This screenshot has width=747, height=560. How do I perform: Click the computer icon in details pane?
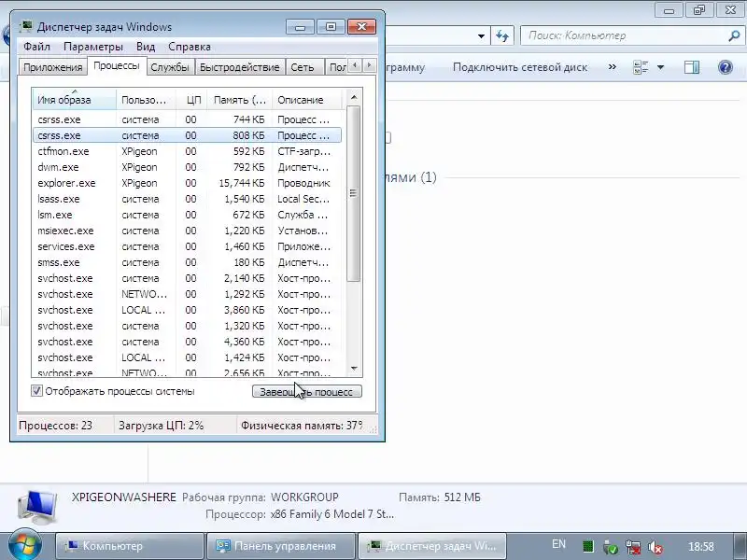37,507
